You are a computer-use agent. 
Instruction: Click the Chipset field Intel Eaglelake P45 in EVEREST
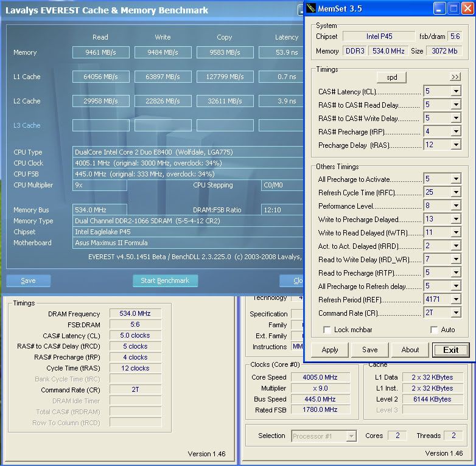point(188,232)
